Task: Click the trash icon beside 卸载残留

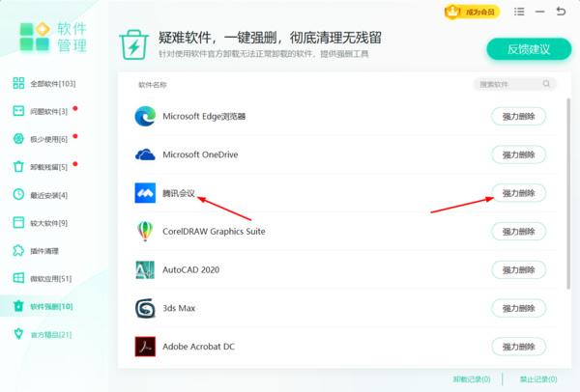Action: click(18, 167)
